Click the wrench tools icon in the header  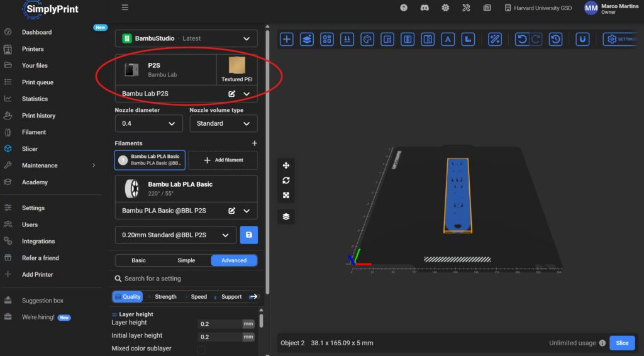click(466, 8)
